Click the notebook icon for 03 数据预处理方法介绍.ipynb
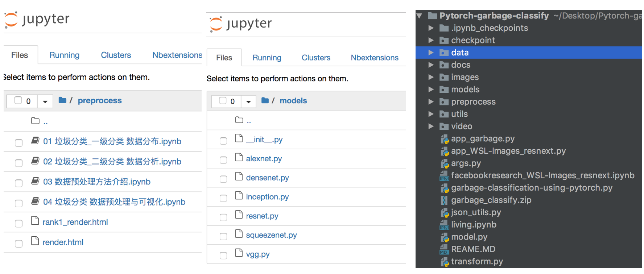The height and width of the screenshot is (274, 644). click(35, 181)
